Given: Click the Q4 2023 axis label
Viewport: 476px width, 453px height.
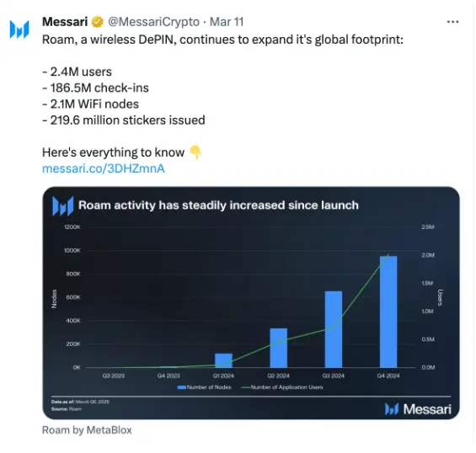Looking at the screenshot, I should [168, 376].
